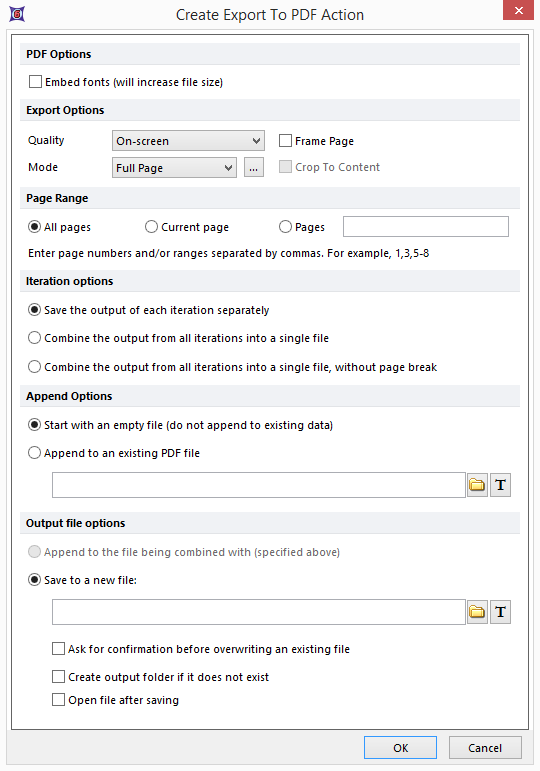Click the app logo icon in title bar
The height and width of the screenshot is (771, 540).
click(x=17, y=14)
